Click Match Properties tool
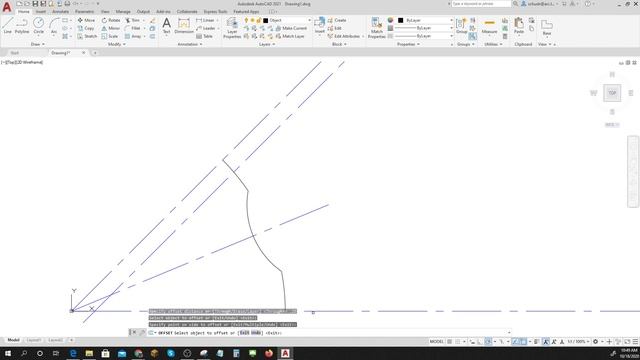This screenshot has width=640, height=360. 376,28
